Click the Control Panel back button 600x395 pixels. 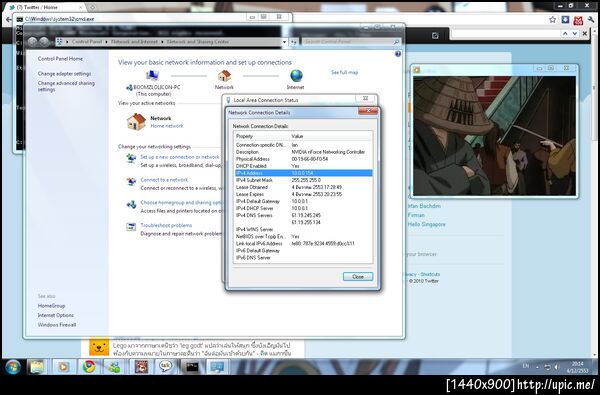(33, 42)
